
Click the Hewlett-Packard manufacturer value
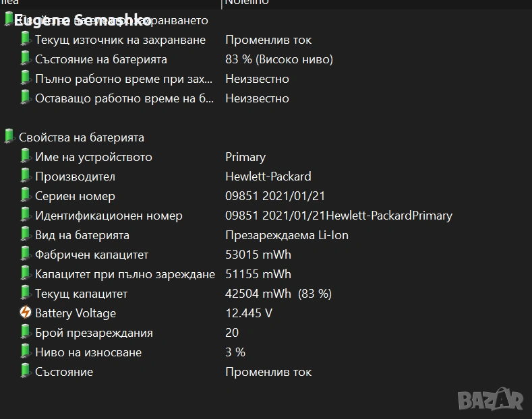[268, 176]
